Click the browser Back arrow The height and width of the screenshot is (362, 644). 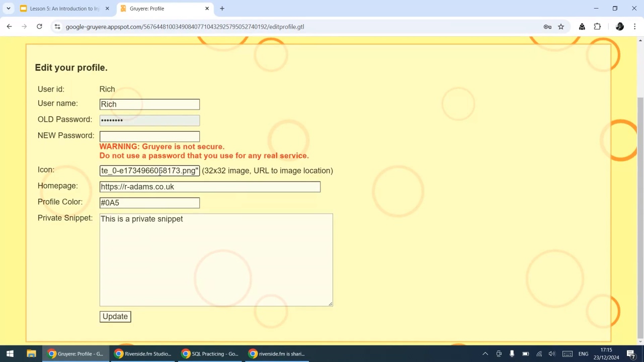[x=9, y=27]
